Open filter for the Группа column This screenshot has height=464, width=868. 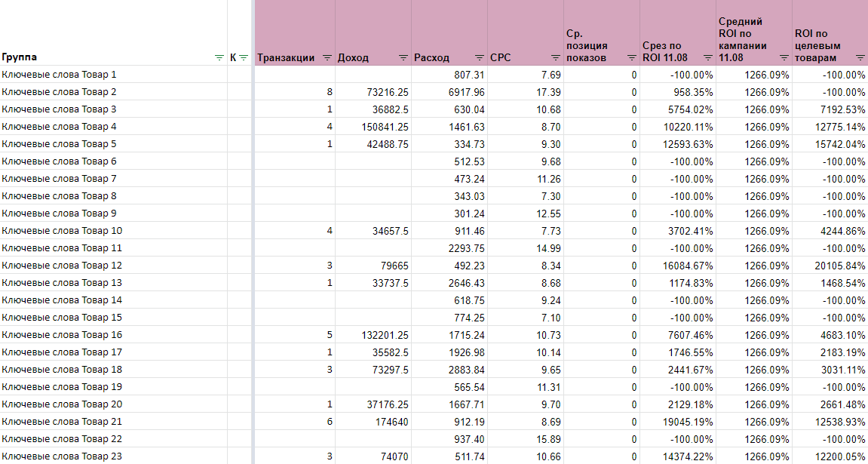click(x=219, y=57)
